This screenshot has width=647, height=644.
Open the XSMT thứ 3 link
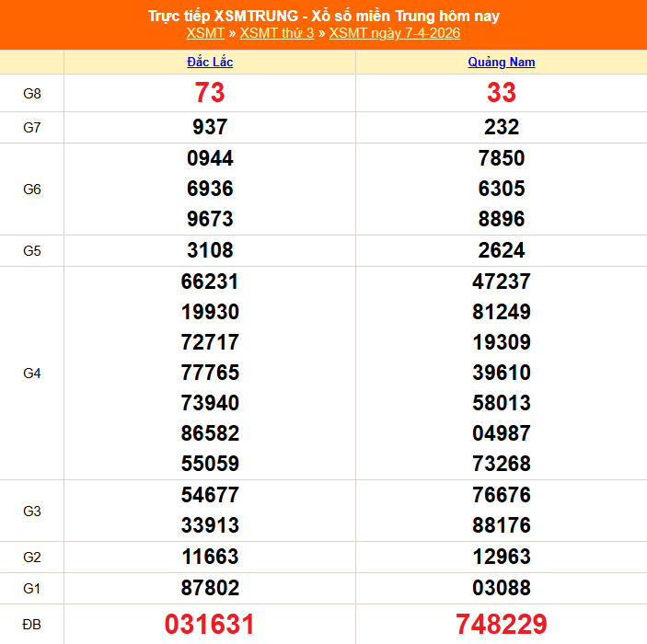277,33
